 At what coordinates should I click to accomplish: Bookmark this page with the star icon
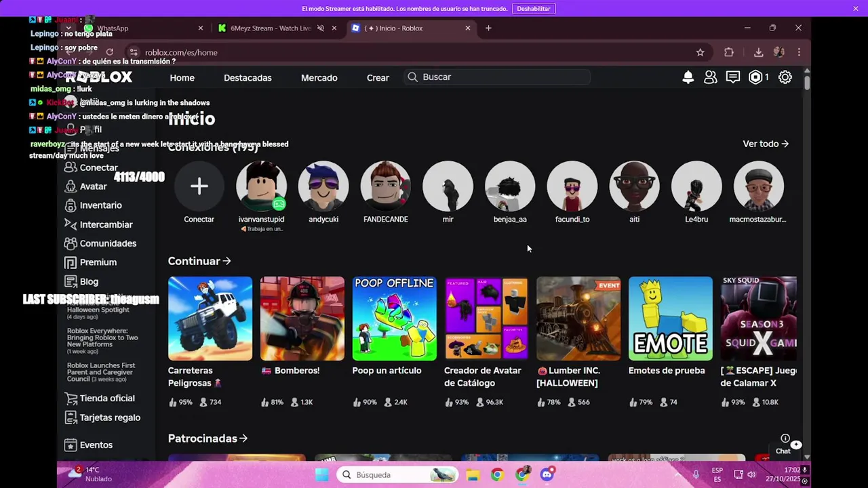pyautogui.click(x=700, y=52)
